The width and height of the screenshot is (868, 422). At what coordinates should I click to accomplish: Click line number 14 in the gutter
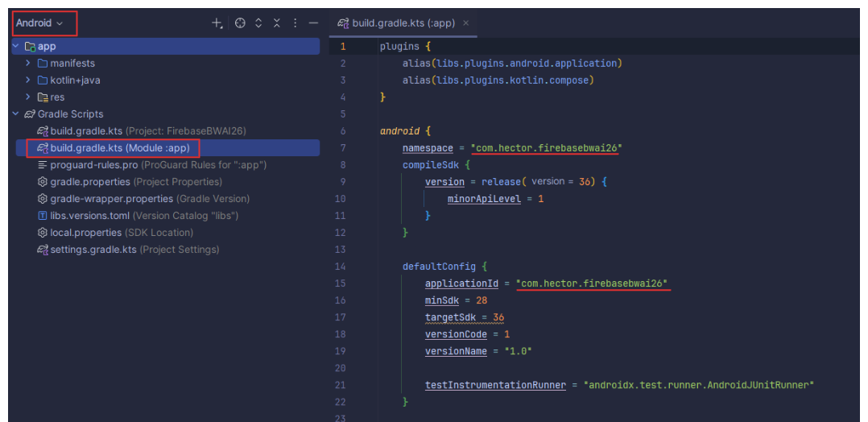[x=341, y=267]
